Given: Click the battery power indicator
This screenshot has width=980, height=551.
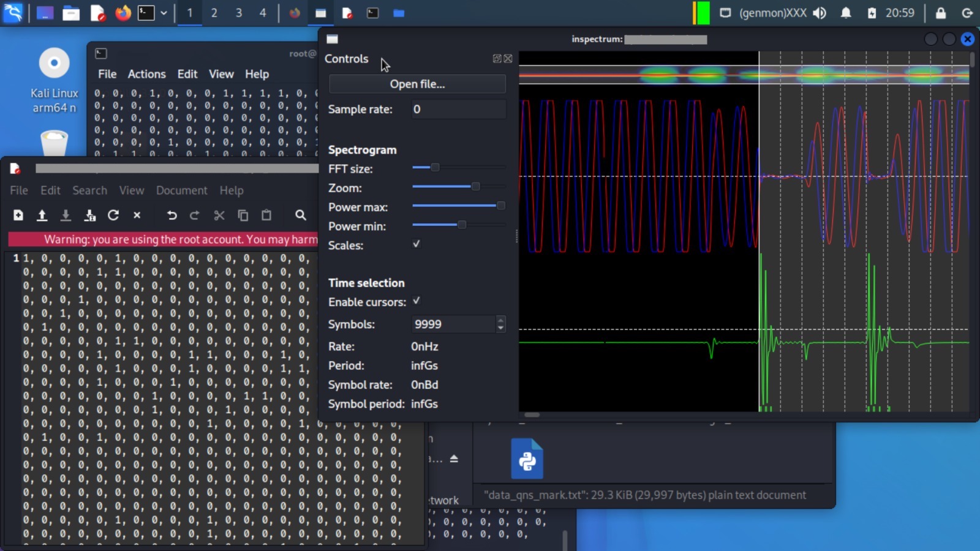Looking at the screenshot, I should pos(872,13).
